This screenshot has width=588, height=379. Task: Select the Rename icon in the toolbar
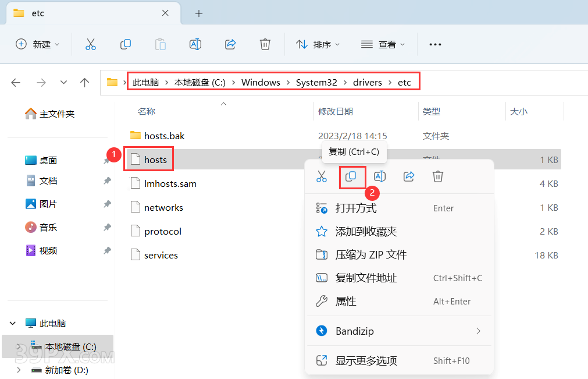tap(195, 44)
